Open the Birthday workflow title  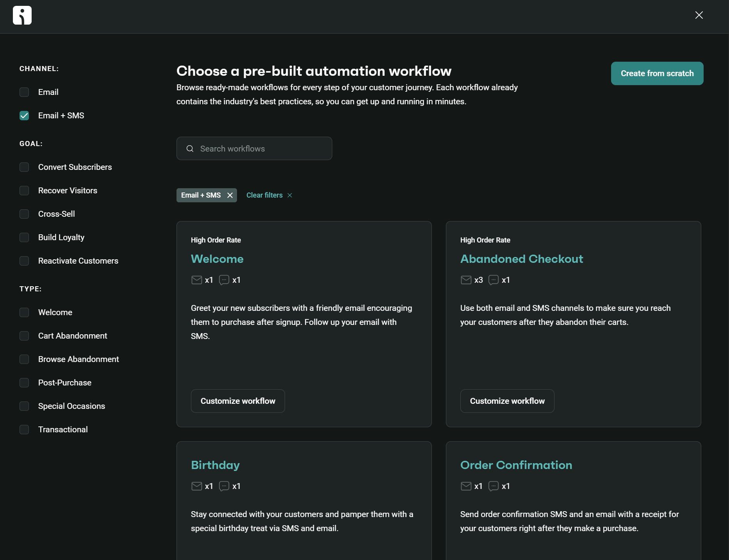pyautogui.click(x=215, y=465)
